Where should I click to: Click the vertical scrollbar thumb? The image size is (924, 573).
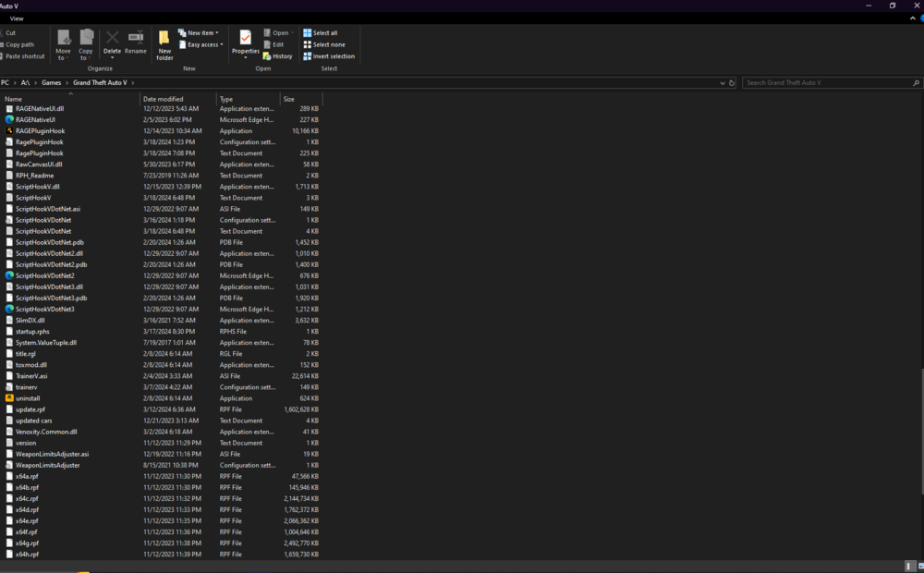pyautogui.click(x=921, y=432)
